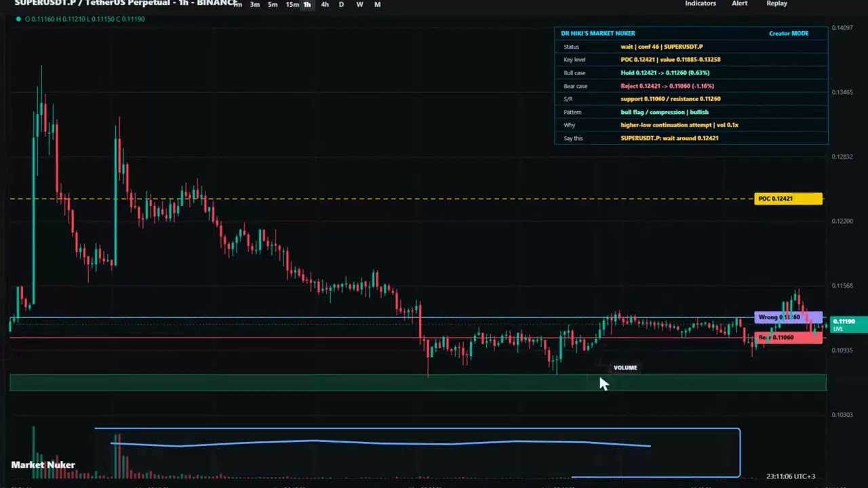This screenshot has width=868, height=488.
Task: Click price axis label 0.14097
Action: 842,28
